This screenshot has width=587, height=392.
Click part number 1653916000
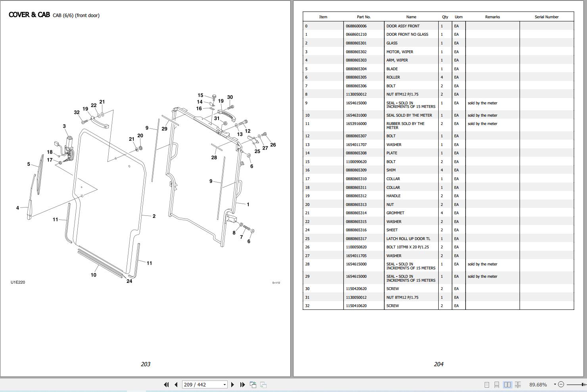coord(356,124)
